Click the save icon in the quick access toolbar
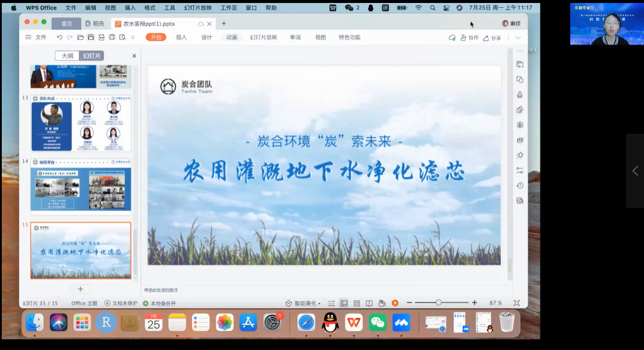 coord(91,37)
